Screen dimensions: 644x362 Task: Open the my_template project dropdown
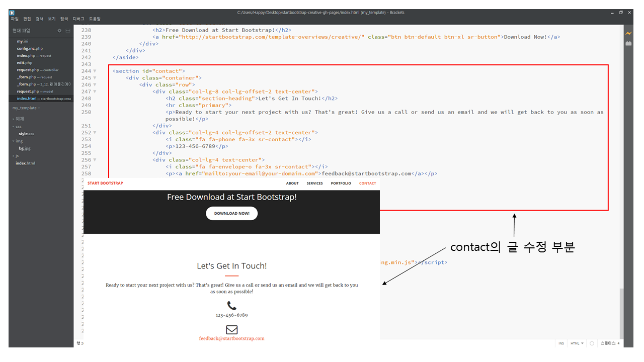click(26, 108)
